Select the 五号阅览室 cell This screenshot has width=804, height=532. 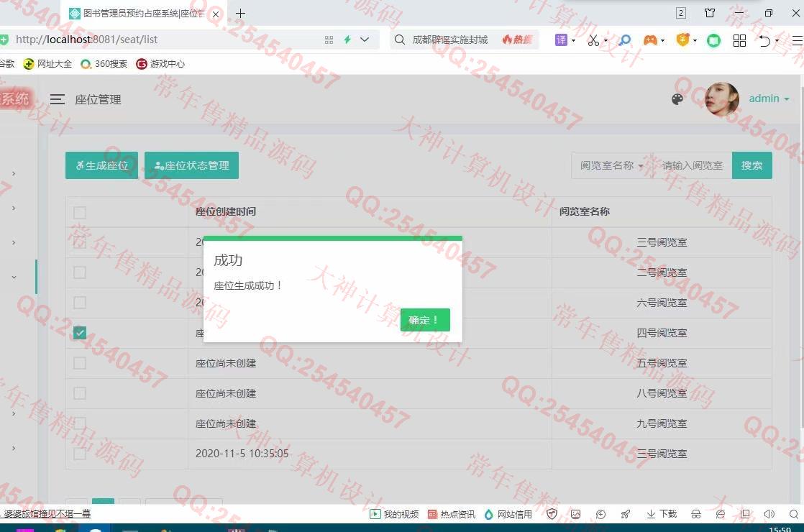click(662, 363)
